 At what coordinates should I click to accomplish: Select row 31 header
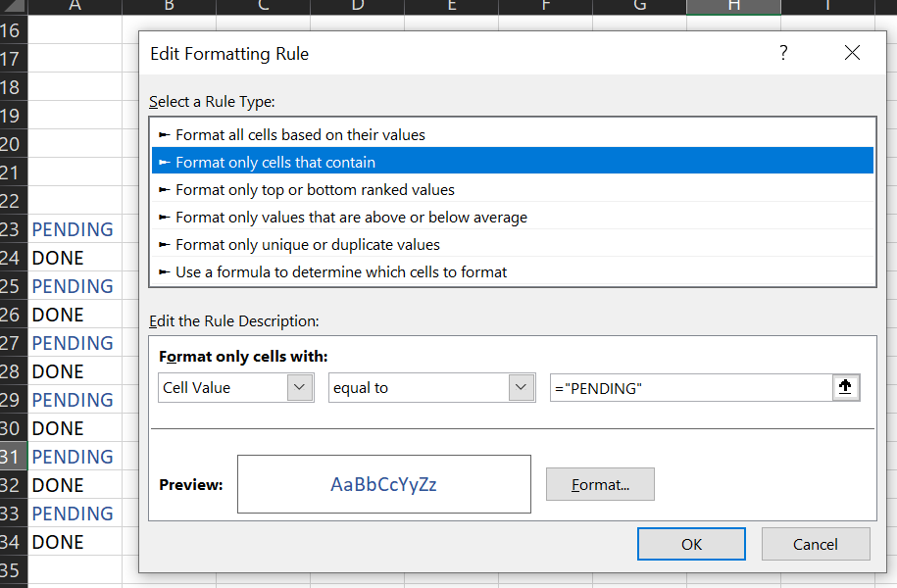[x=12, y=457]
